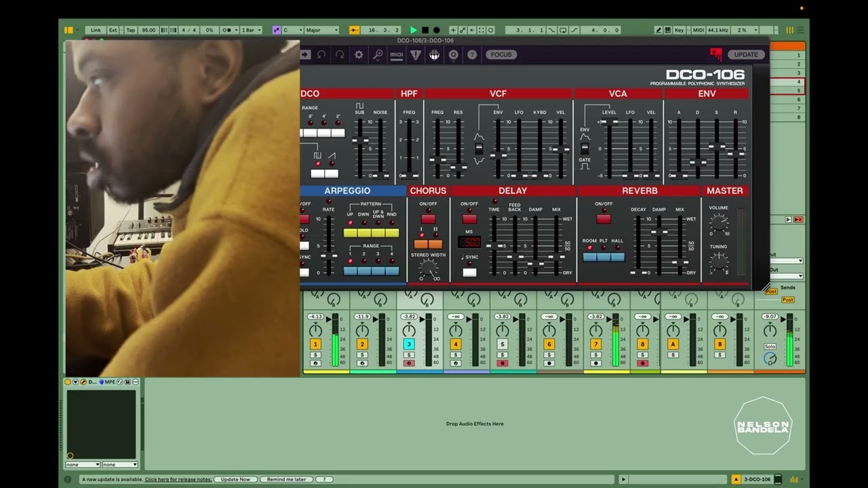Adjust the VCF FREQ slider

(437, 160)
